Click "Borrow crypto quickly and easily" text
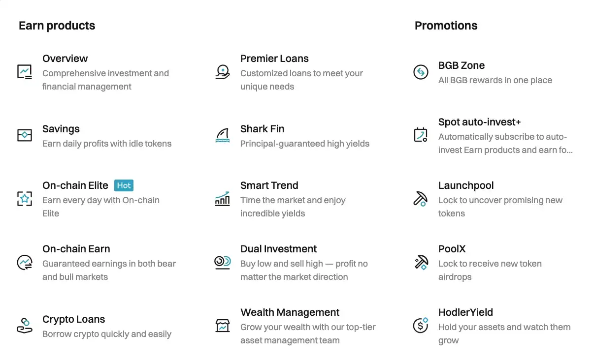 click(107, 334)
